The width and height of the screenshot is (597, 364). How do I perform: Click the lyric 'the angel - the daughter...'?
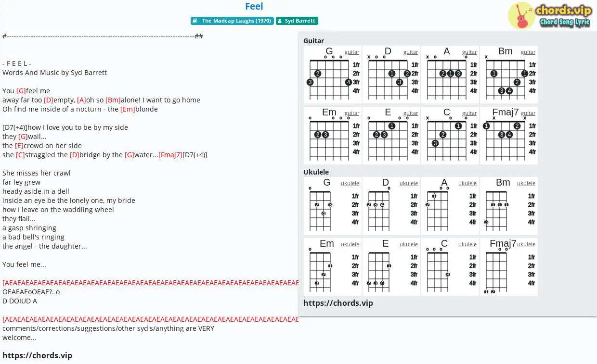[x=45, y=246]
